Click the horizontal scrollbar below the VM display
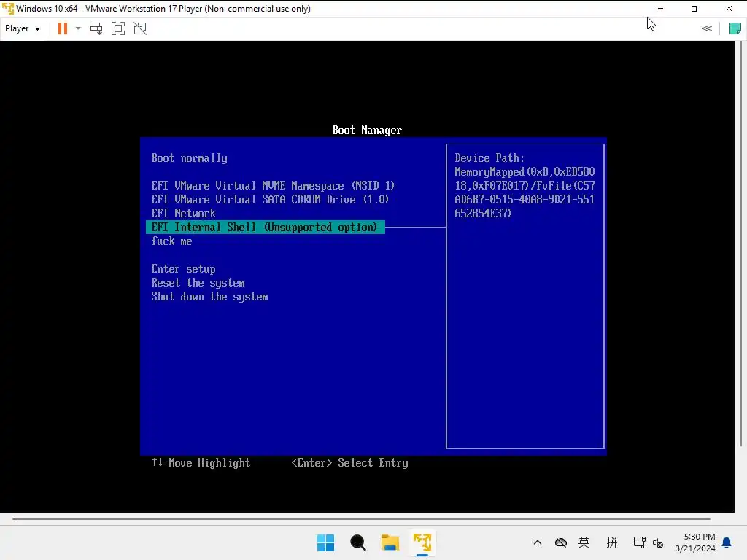The image size is (747, 560). point(361,519)
